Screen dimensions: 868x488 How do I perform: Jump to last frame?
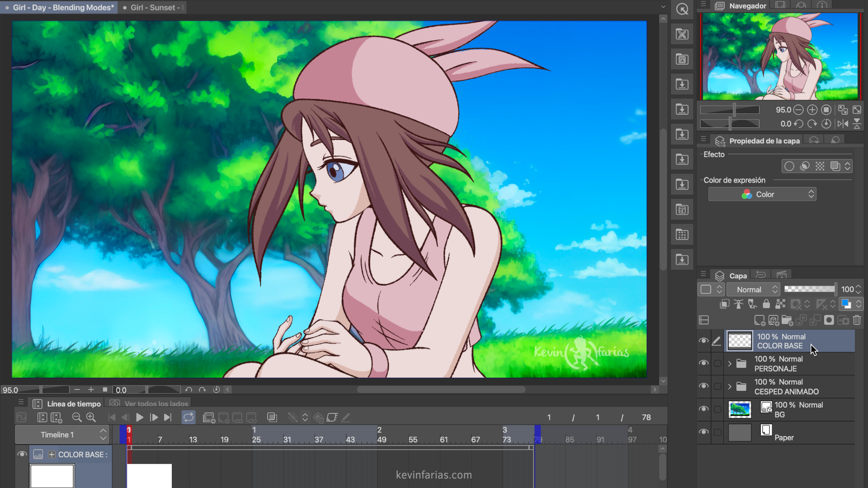[x=168, y=418]
